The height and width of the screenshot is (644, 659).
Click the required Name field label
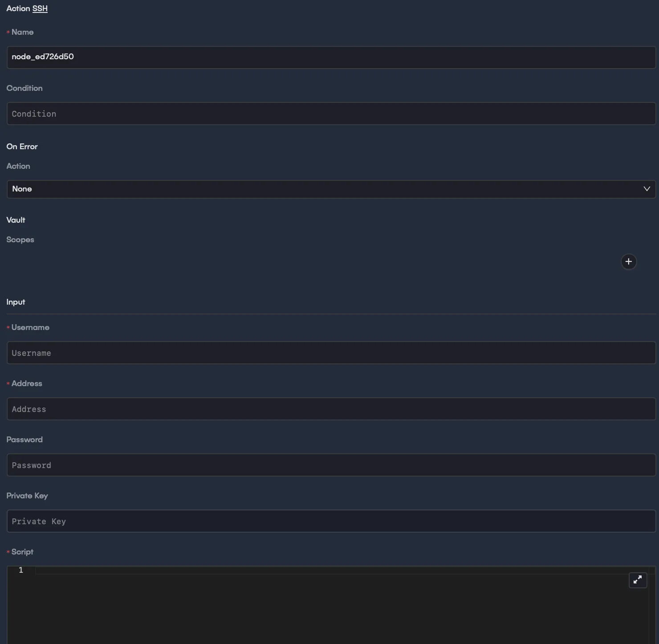(22, 32)
